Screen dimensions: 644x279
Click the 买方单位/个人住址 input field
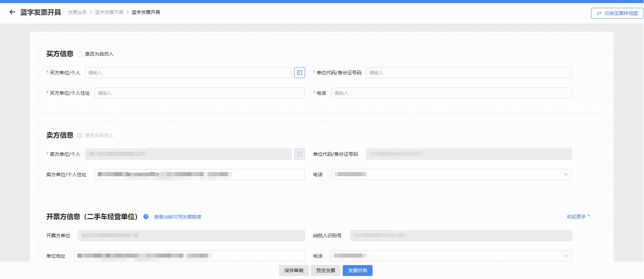coord(200,93)
